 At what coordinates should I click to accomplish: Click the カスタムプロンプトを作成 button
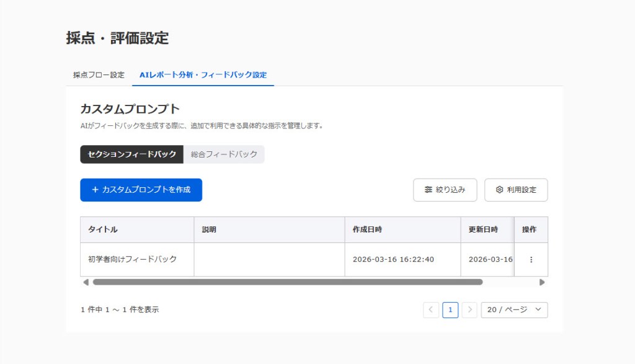coord(141,190)
